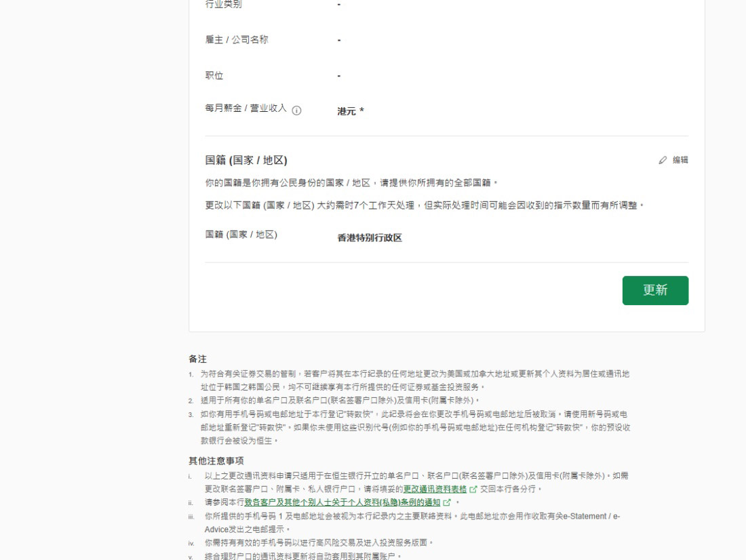Viewport: 746px width, 560px height.
Task: Click the 行业类别 label at top
Action: [223, 5]
